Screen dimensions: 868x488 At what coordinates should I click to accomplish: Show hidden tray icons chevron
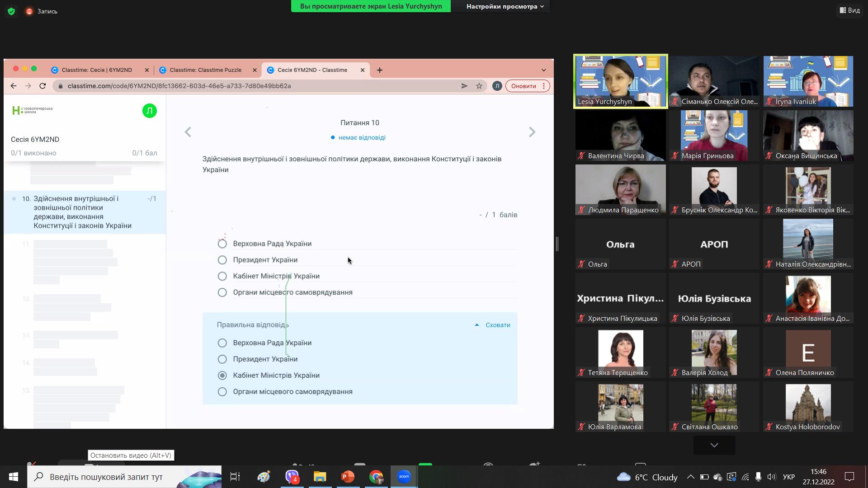(690, 477)
